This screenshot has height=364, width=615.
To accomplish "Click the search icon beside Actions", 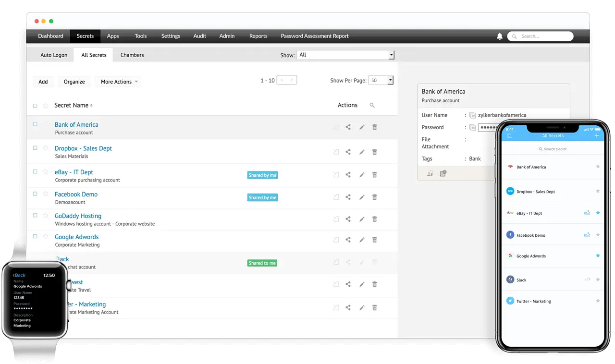I will tap(372, 105).
